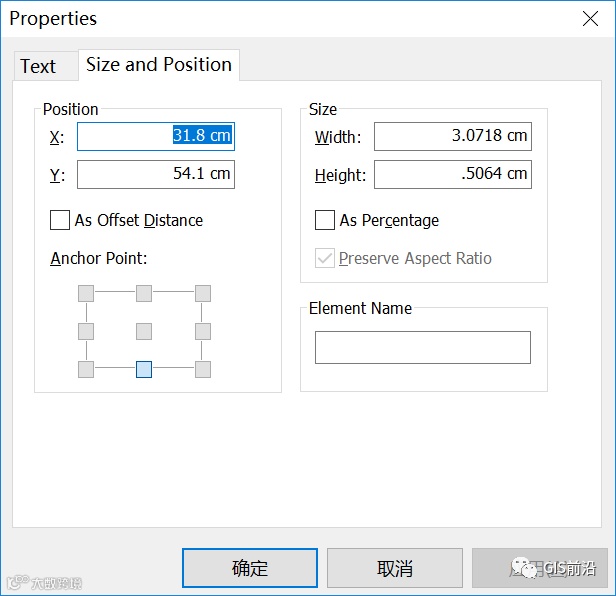Toggle the As Percentage checkbox
The image size is (616, 596).
(325, 220)
